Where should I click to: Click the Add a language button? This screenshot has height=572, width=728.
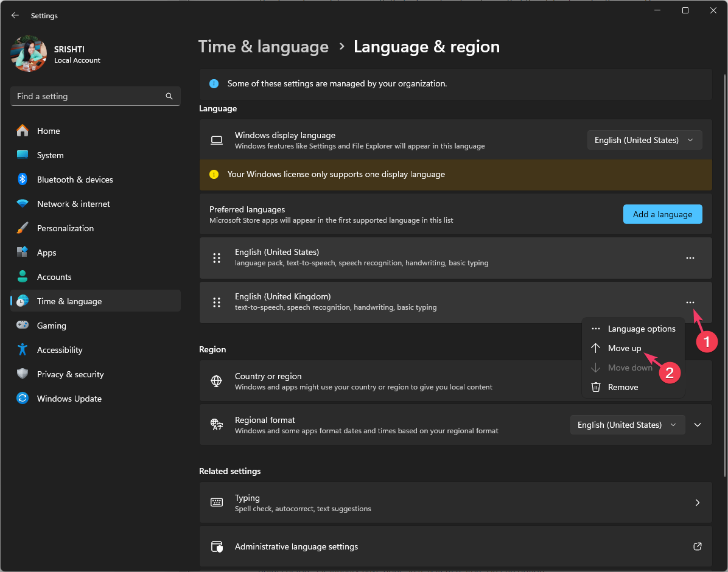tap(662, 214)
